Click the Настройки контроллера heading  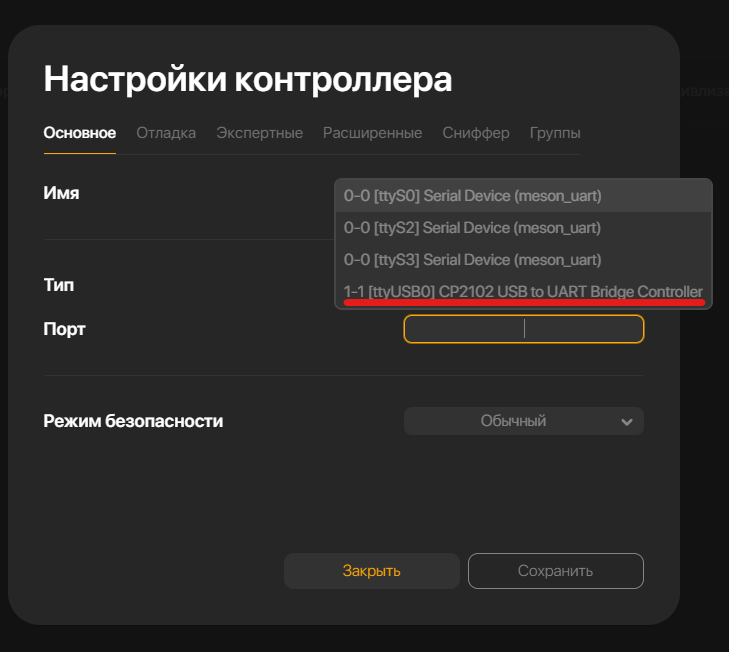pos(248,79)
